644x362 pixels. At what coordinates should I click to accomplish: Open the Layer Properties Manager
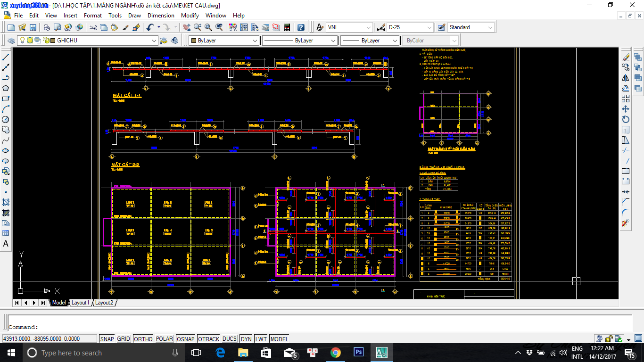point(12,41)
